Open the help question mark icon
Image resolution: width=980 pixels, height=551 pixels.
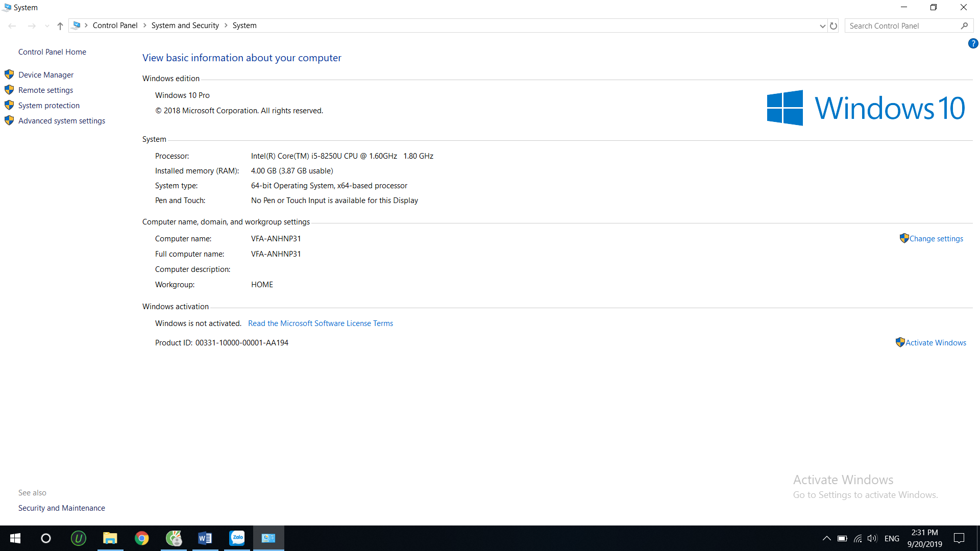[x=973, y=44]
